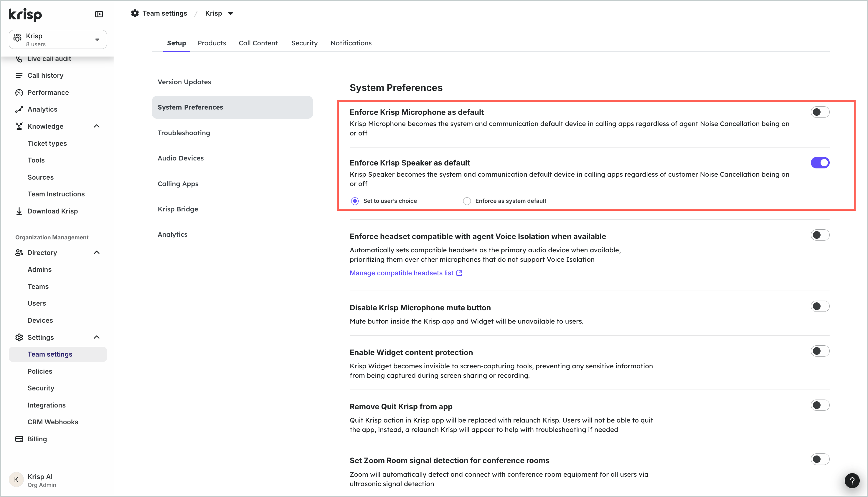Click the Directory people icon

pos(19,253)
